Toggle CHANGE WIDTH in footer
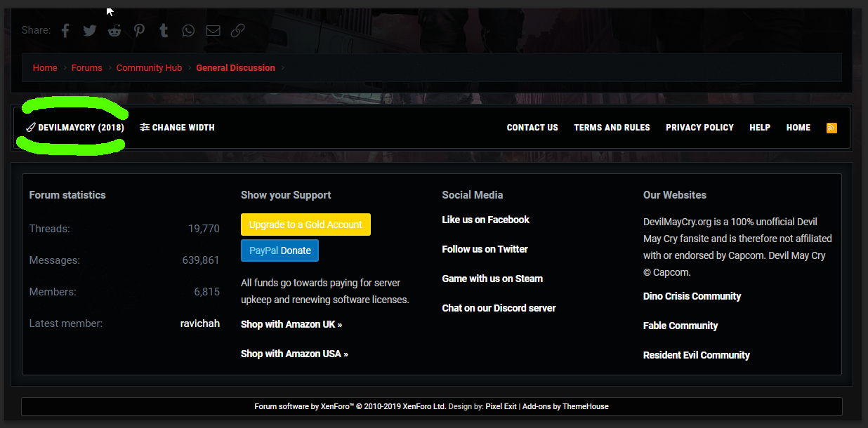The width and height of the screenshot is (868, 428). pos(178,128)
